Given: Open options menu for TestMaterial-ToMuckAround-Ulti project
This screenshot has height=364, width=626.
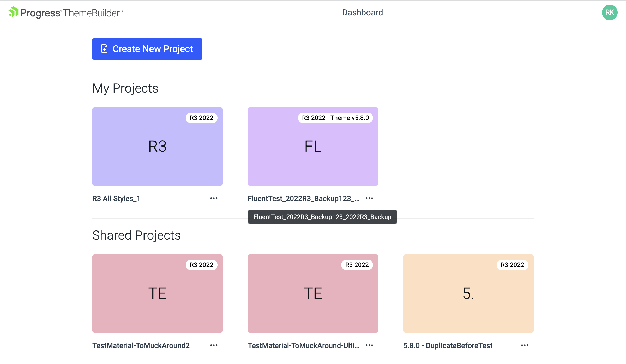Looking at the screenshot, I should tap(369, 345).
